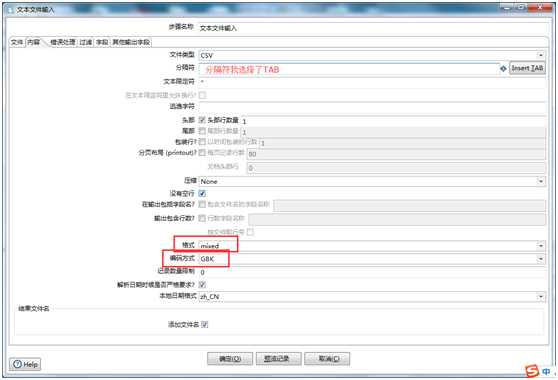Image resolution: width=558 pixels, height=380 pixels.
Task: Switch to the 文件 tab
Action: point(17,42)
